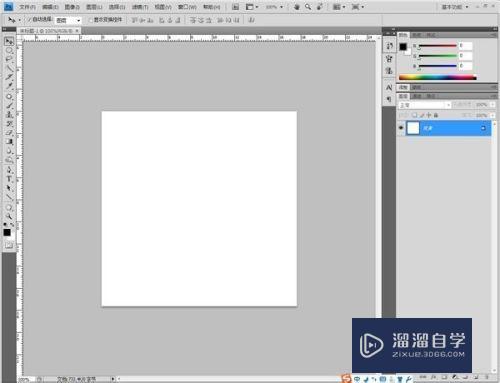Image resolution: width=500 pixels, height=383 pixels.
Task: Open the 文件(F) menu
Action: click(27, 7)
